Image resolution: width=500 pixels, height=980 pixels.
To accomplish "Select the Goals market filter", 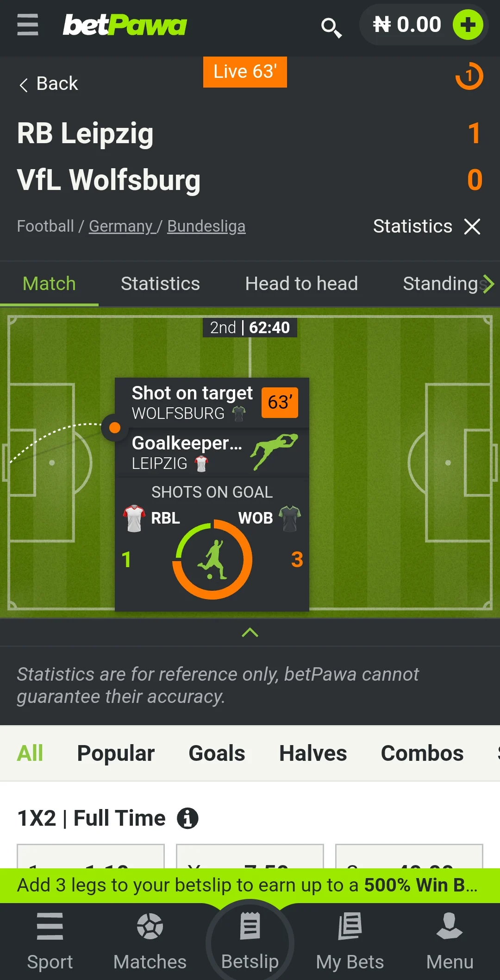I will (x=216, y=753).
